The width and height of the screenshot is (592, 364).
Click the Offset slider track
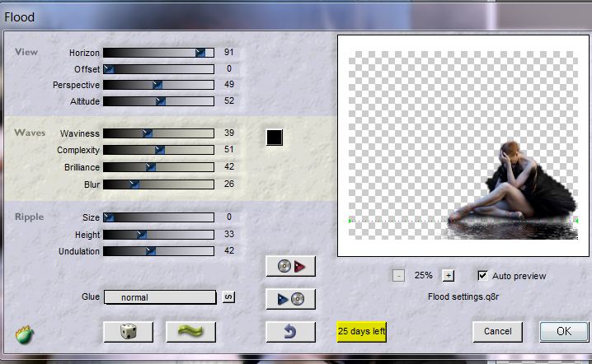point(158,69)
